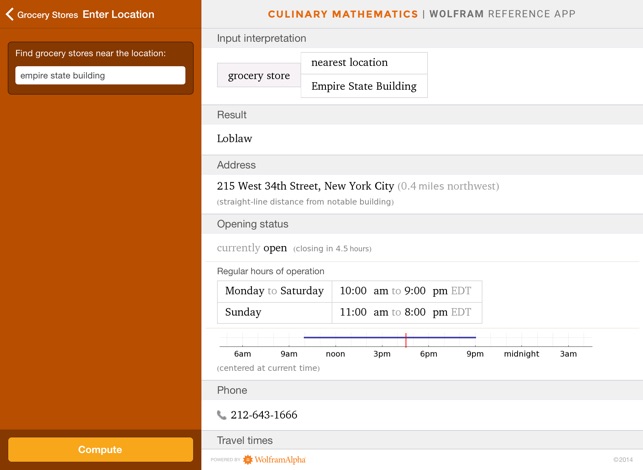643x470 pixels.
Task: Tap the Enter Location panel title
Action: pos(119,14)
